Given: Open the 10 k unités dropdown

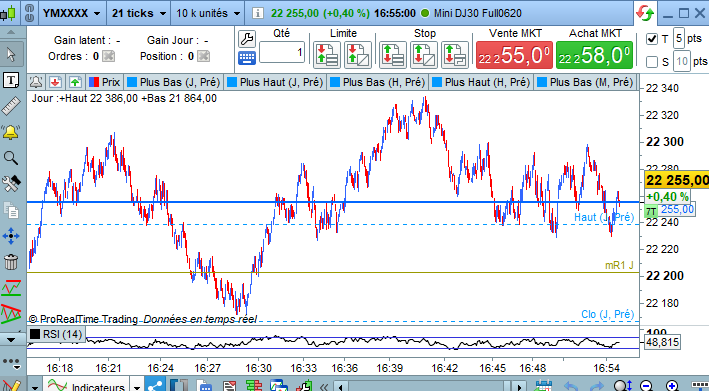Looking at the screenshot, I should [x=208, y=13].
